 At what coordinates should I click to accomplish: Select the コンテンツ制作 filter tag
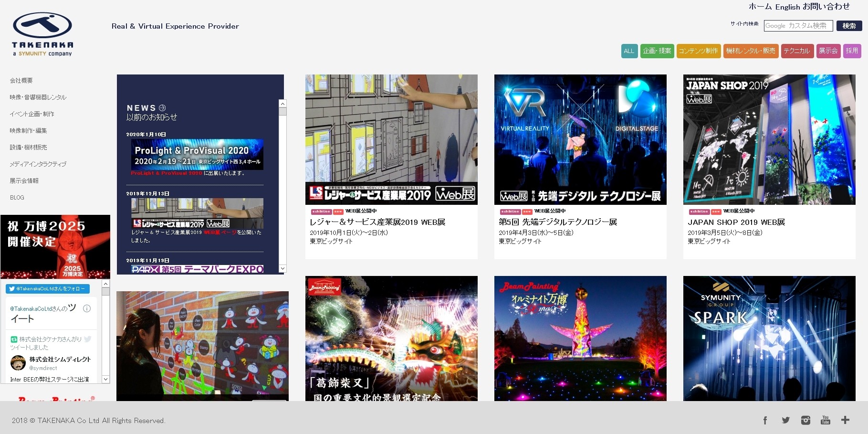(x=699, y=51)
